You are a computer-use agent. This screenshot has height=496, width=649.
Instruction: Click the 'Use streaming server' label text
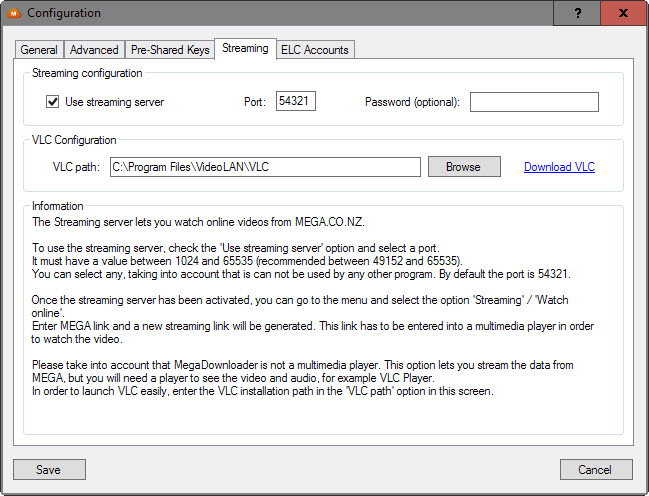[x=115, y=102]
